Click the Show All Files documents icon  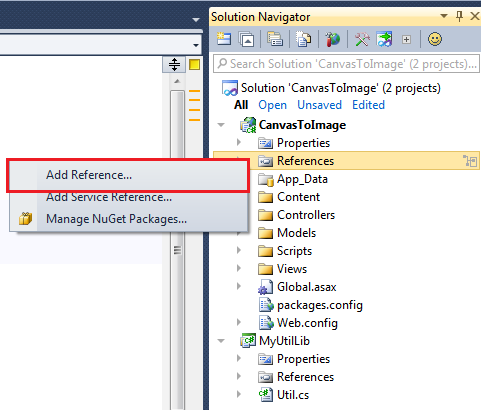[x=304, y=39]
